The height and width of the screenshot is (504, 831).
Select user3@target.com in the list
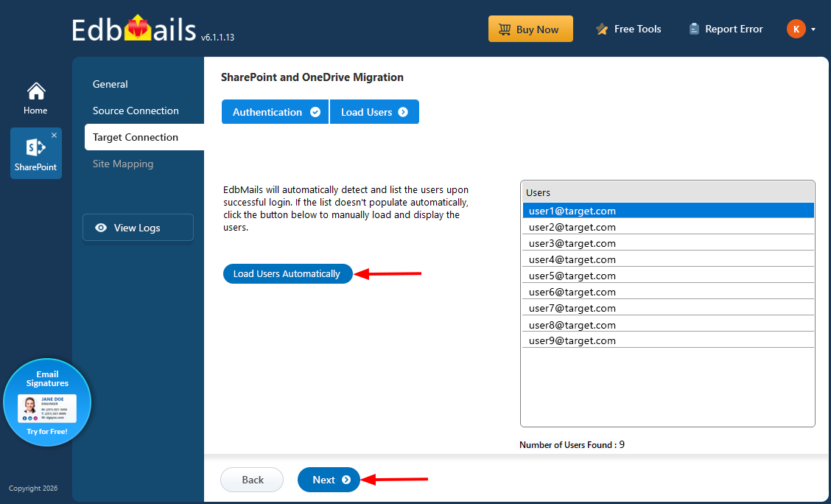point(667,243)
